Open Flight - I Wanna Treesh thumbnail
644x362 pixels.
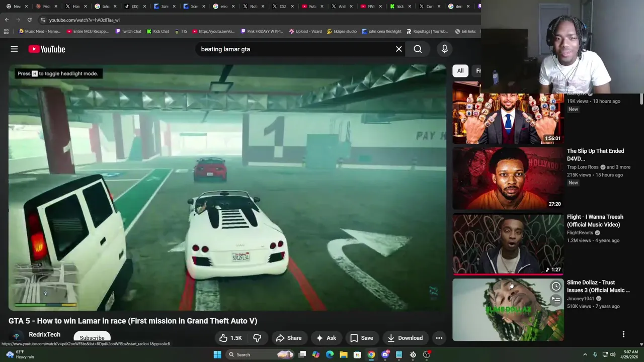(x=508, y=244)
